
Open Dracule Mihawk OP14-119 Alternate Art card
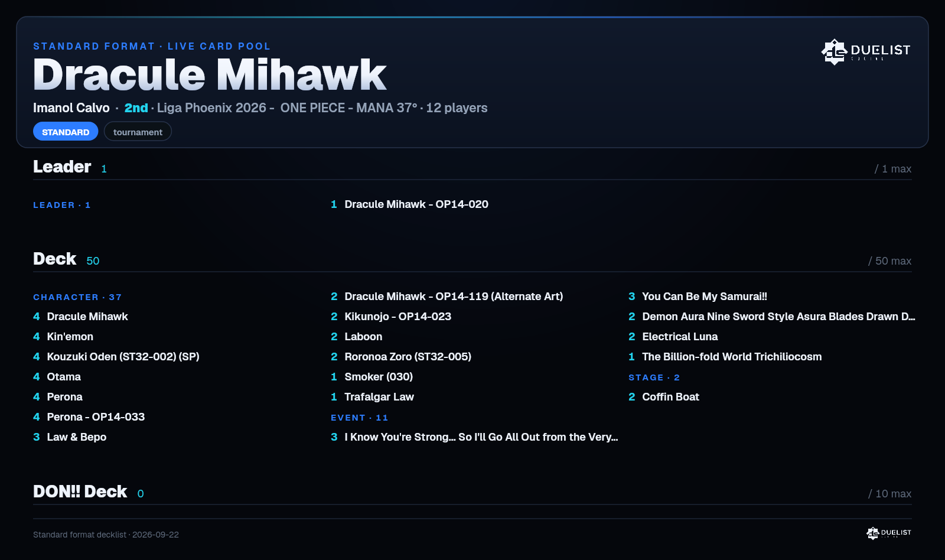click(447, 297)
